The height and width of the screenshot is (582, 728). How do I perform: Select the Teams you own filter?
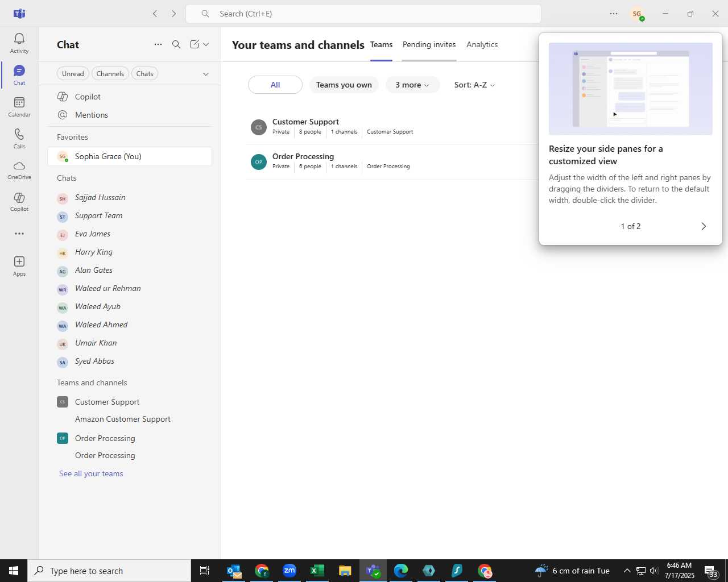point(344,85)
